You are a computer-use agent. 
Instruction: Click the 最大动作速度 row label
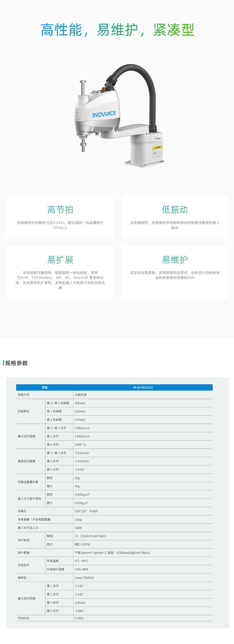click(27, 436)
